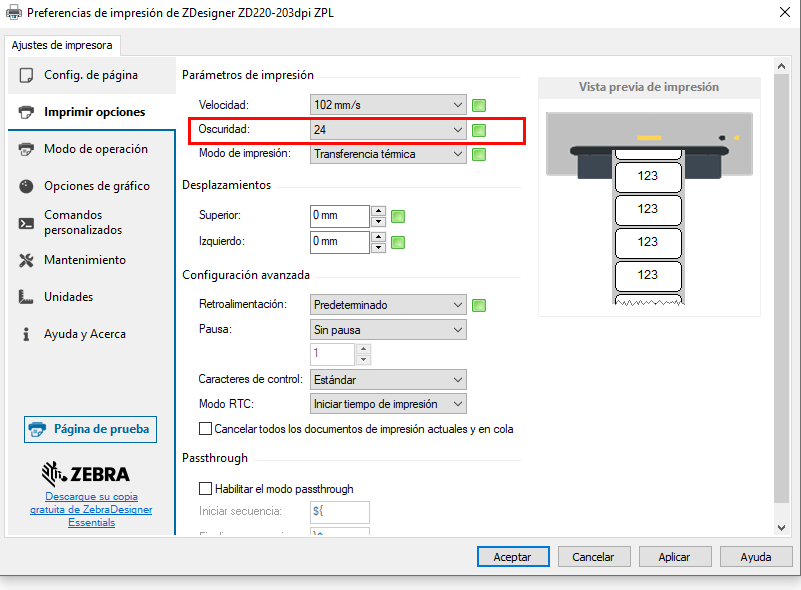Click the Mantenimiento tools icon

[27, 260]
